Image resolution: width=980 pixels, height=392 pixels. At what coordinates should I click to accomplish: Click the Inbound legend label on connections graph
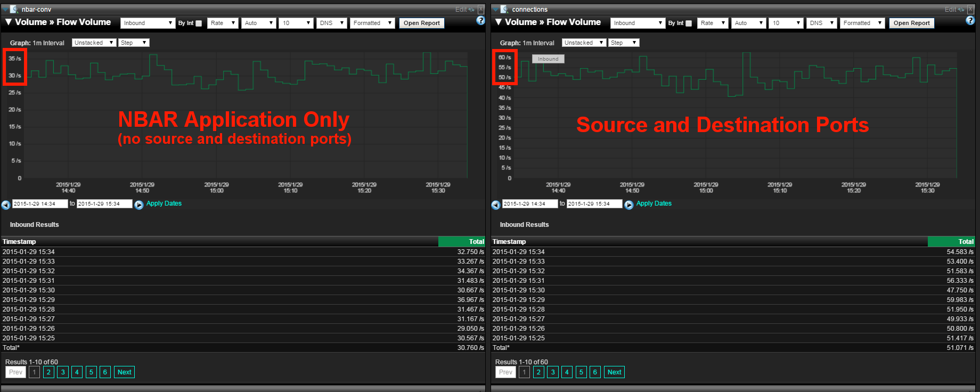click(548, 59)
